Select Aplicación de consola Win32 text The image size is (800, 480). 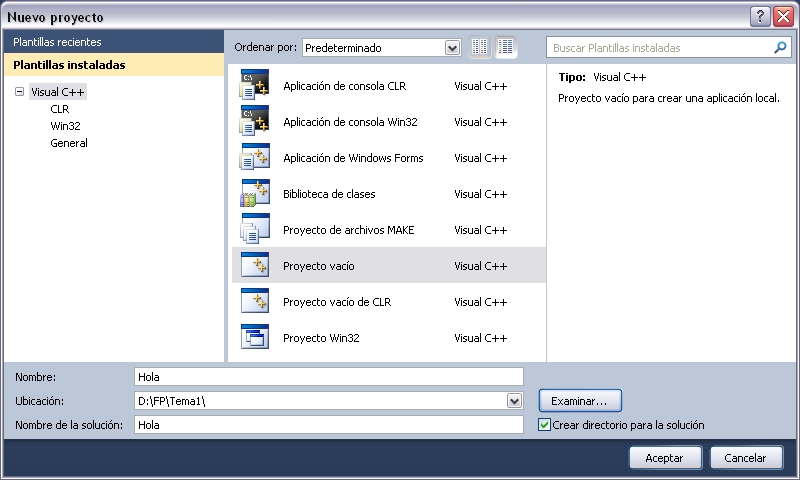[351, 122]
